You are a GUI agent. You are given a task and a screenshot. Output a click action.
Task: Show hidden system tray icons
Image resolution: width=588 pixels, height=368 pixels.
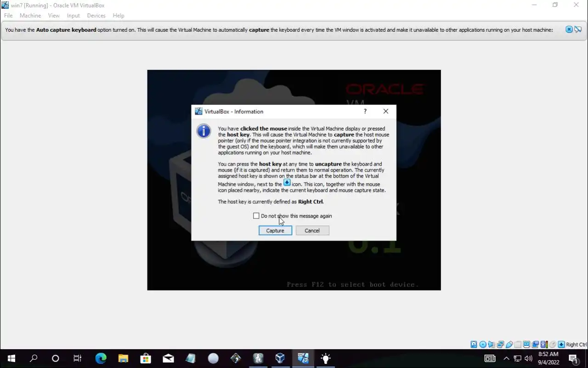[507, 358]
